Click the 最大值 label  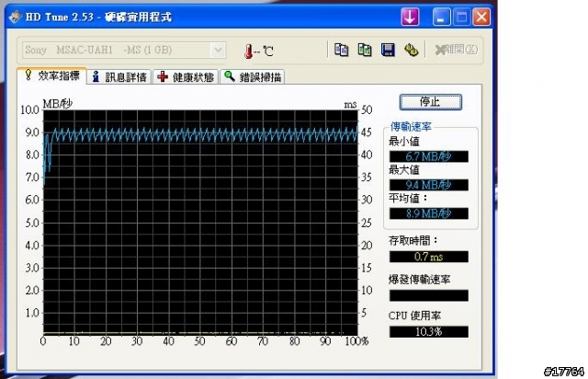click(x=404, y=170)
